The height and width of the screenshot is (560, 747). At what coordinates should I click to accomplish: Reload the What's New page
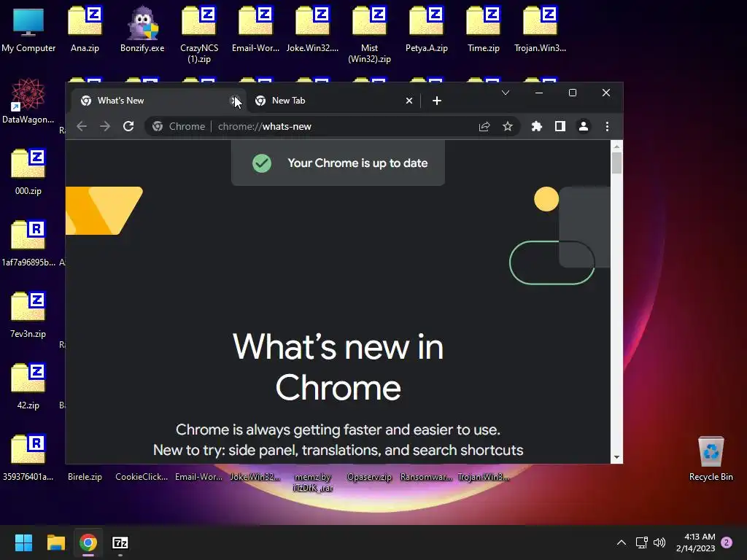point(128,126)
